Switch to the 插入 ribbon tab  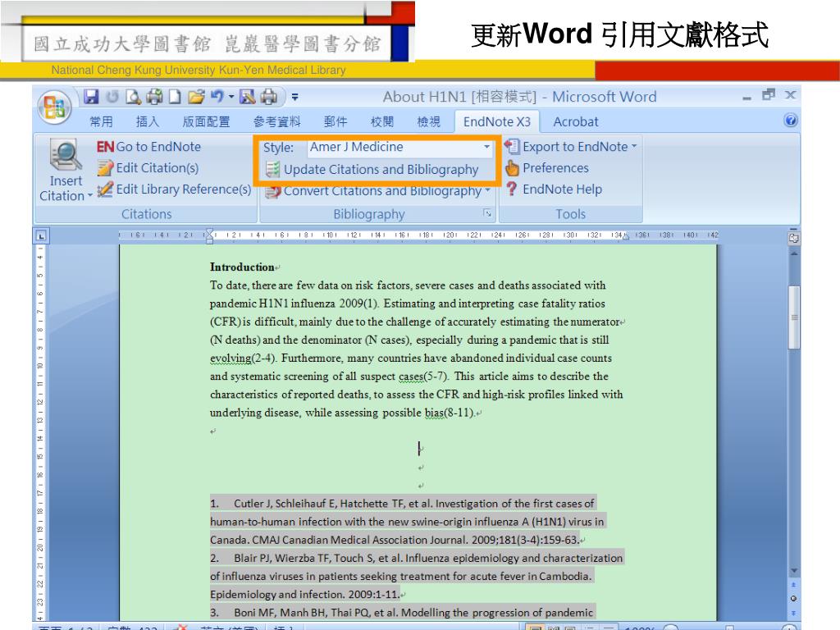pos(148,121)
